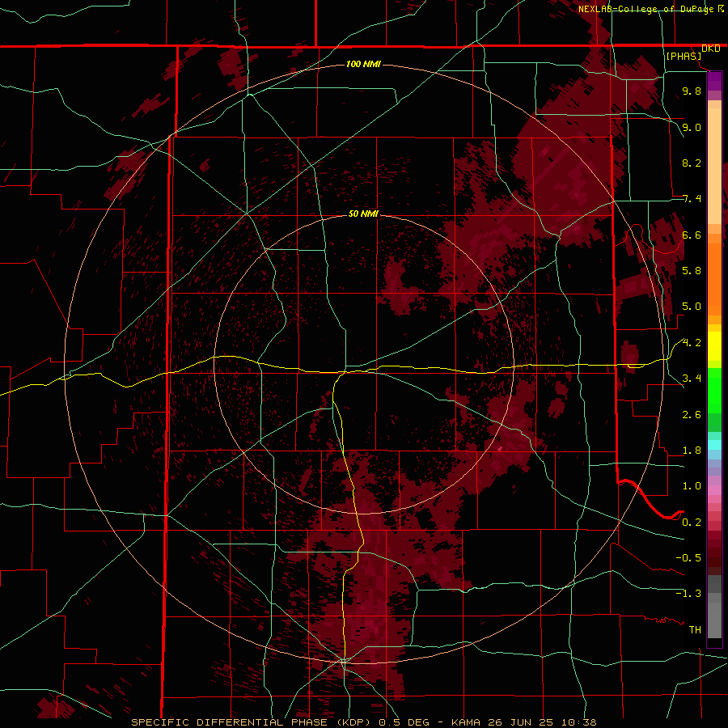Screen dimensions: 728x728
Task: Click the 8.2 scale value
Action: (692, 163)
